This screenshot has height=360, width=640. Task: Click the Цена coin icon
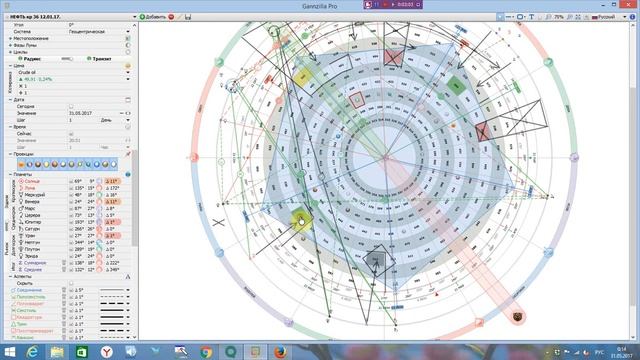(x=128, y=65)
